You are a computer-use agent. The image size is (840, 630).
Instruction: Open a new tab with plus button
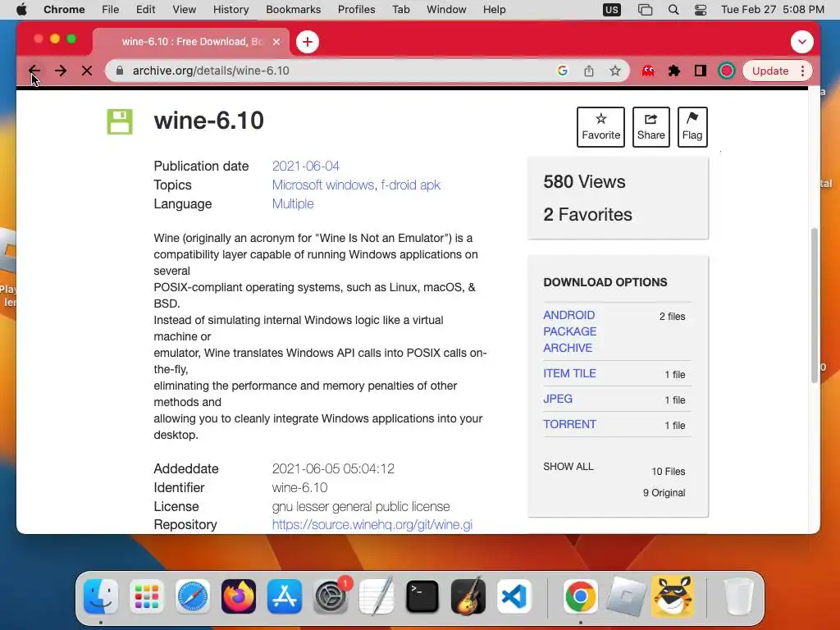pyautogui.click(x=308, y=42)
